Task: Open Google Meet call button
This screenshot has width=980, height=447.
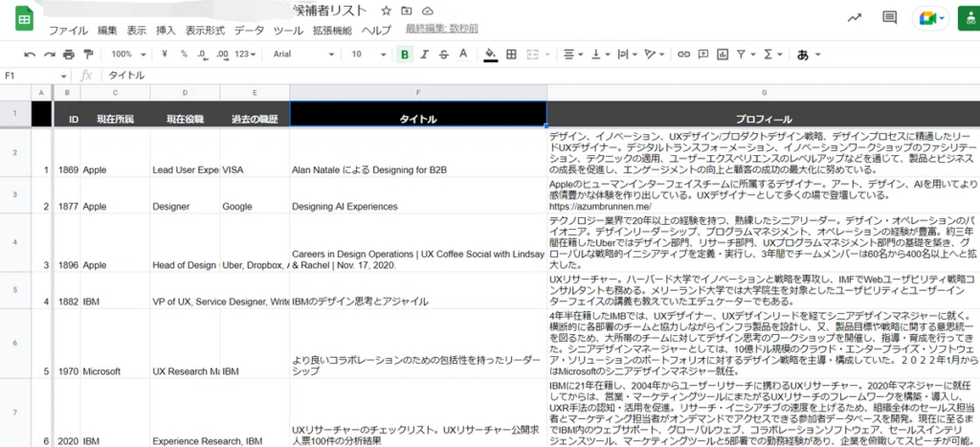Action: 930,18
